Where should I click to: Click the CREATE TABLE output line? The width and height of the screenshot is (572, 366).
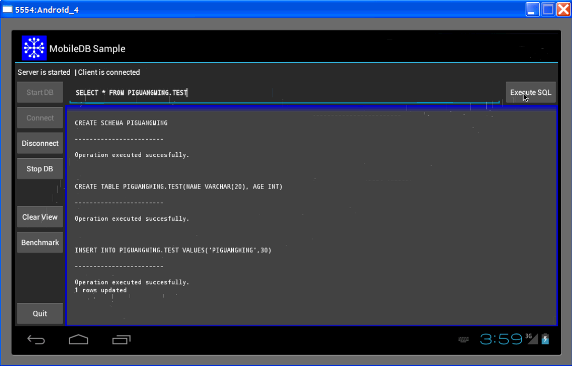[178, 186]
